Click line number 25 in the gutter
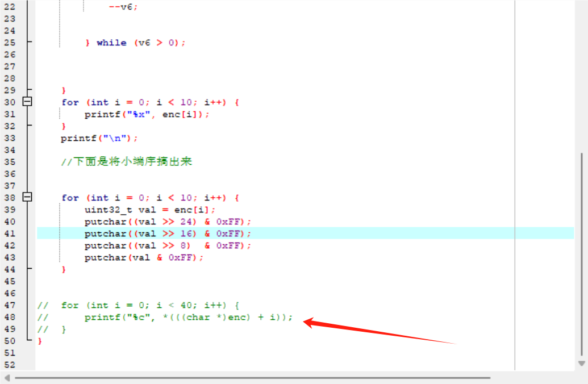588x384 pixels. click(x=10, y=43)
